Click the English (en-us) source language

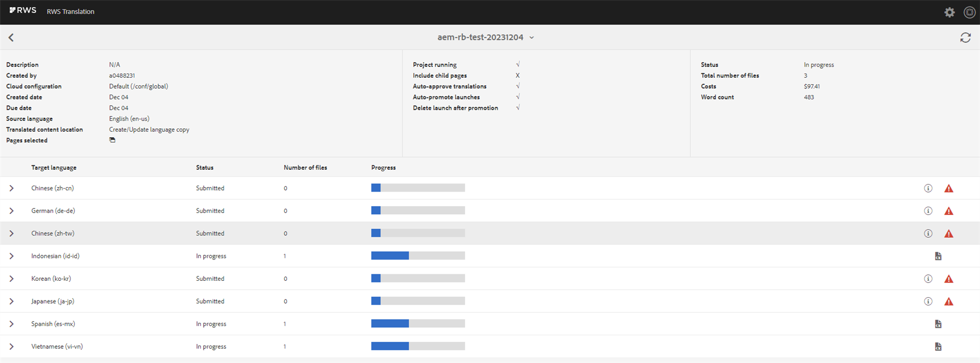click(129, 119)
